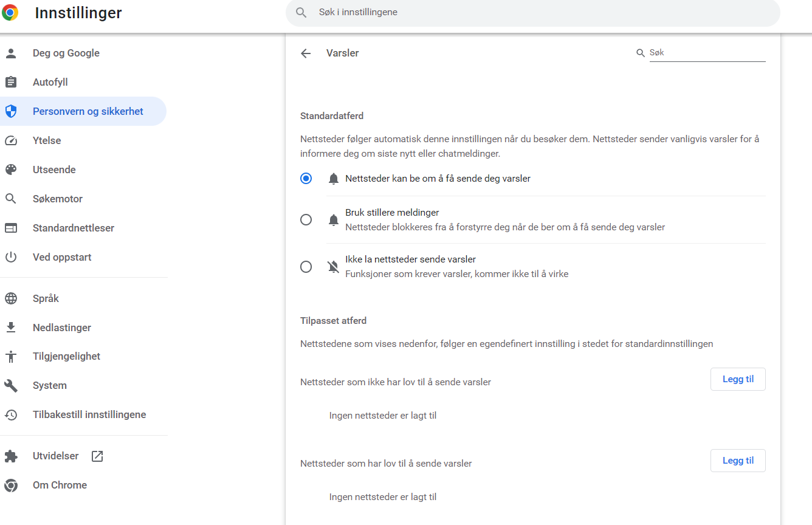Select 'Nettsteder kan be om å få sende deg varsler'
Screen dimensions: 812x525
306,179
